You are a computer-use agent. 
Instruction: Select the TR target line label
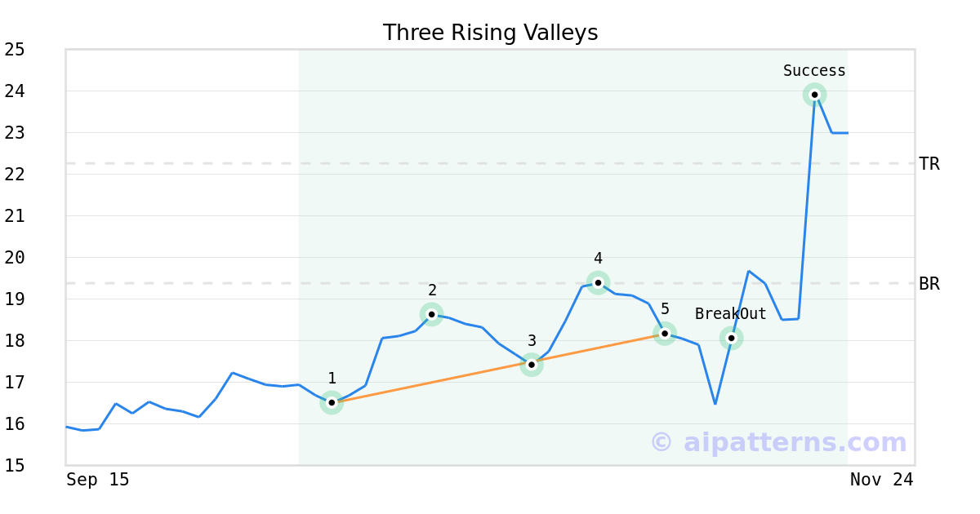929,164
